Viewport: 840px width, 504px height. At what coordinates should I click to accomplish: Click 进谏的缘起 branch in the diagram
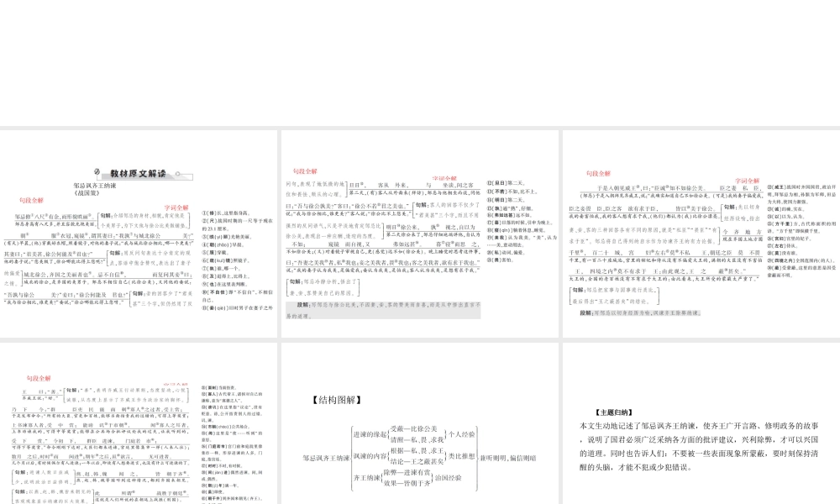[370, 434]
